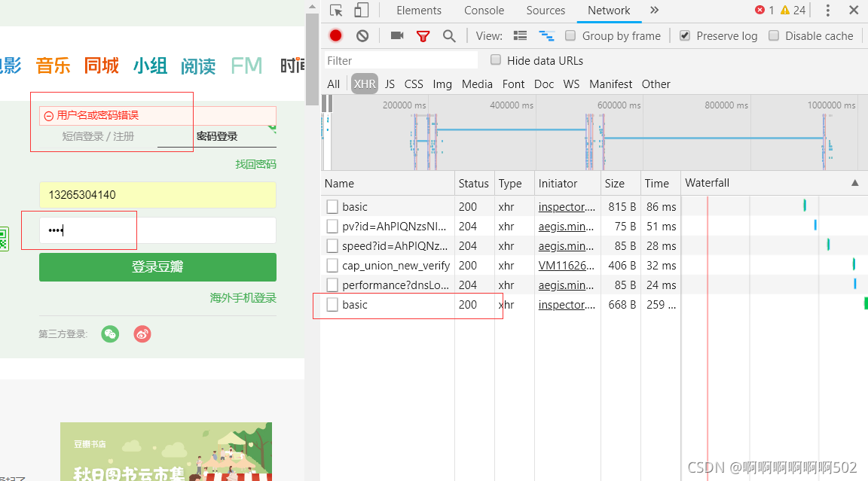Click the phone number input 13265304140
This screenshot has width=868, height=481.
[157, 195]
